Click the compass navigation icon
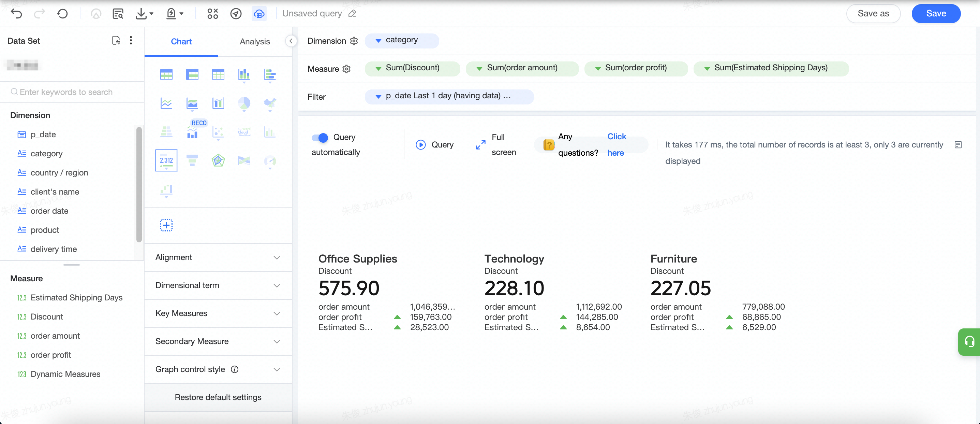The image size is (980, 424). click(236, 14)
